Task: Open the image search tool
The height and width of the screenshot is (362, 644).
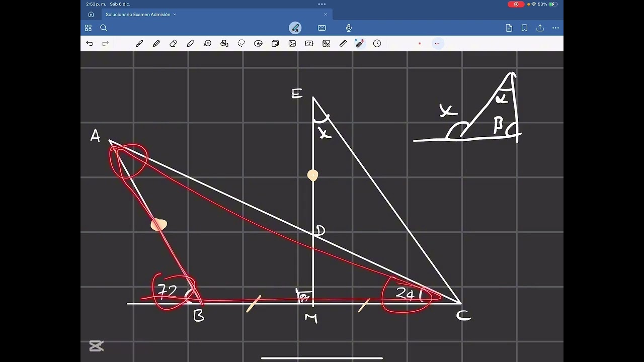Action: [326, 44]
